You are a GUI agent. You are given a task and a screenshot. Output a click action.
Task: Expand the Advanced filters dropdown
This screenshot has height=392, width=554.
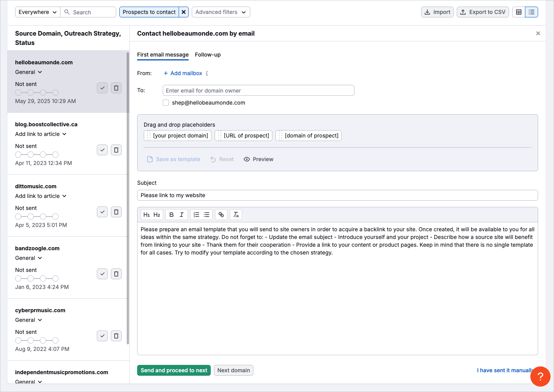pyautogui.click(x=220, y=12)
